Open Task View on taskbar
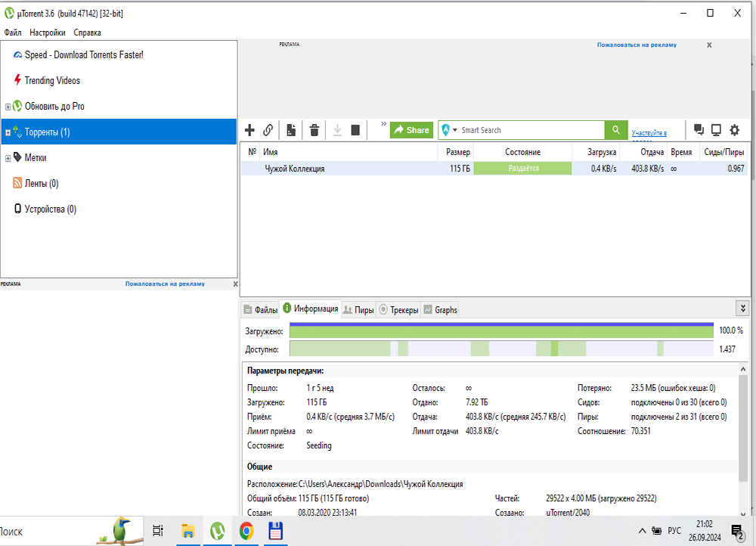 pyautogui.click(x=158, y=531)
